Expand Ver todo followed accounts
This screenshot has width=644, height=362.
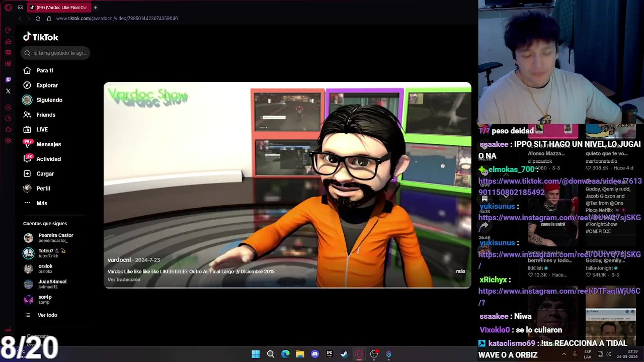click(x=41, y=315)
